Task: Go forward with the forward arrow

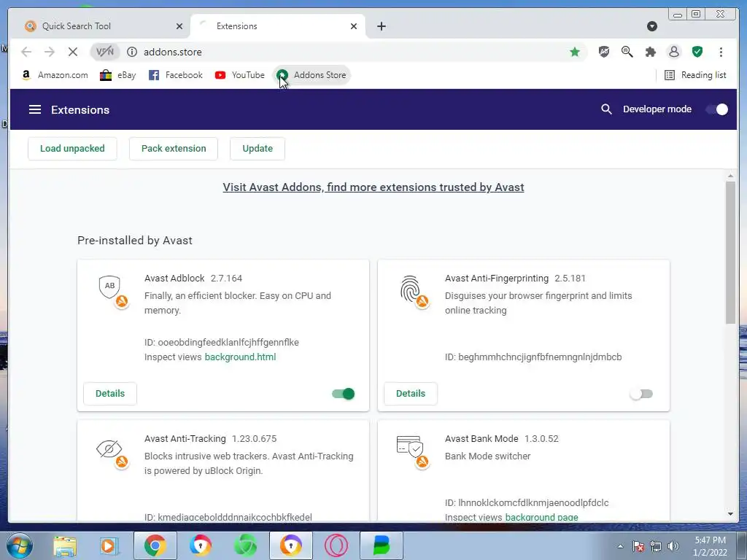Action: click(50, 52)
